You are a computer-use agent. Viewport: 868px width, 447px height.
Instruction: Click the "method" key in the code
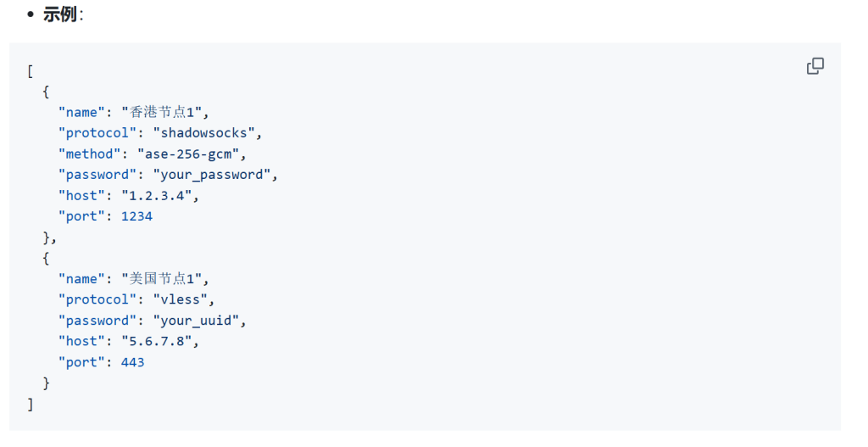pyautogui.click(x=86, y=154)
